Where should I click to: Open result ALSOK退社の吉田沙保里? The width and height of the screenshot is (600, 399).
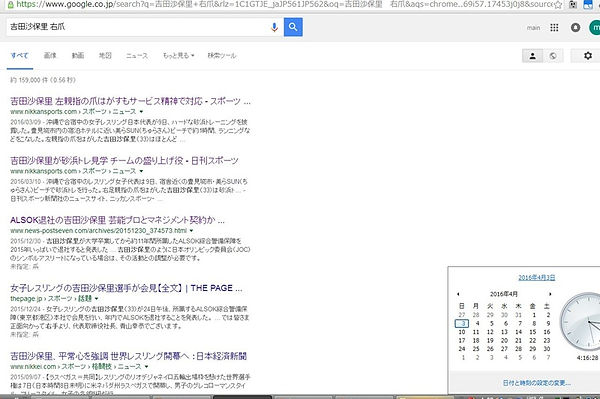coord(117,220)
